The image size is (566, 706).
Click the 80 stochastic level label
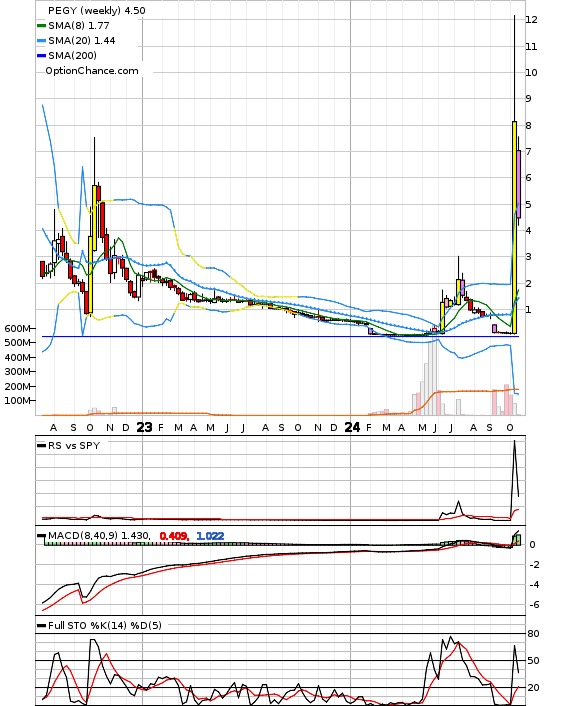point(533,634)
